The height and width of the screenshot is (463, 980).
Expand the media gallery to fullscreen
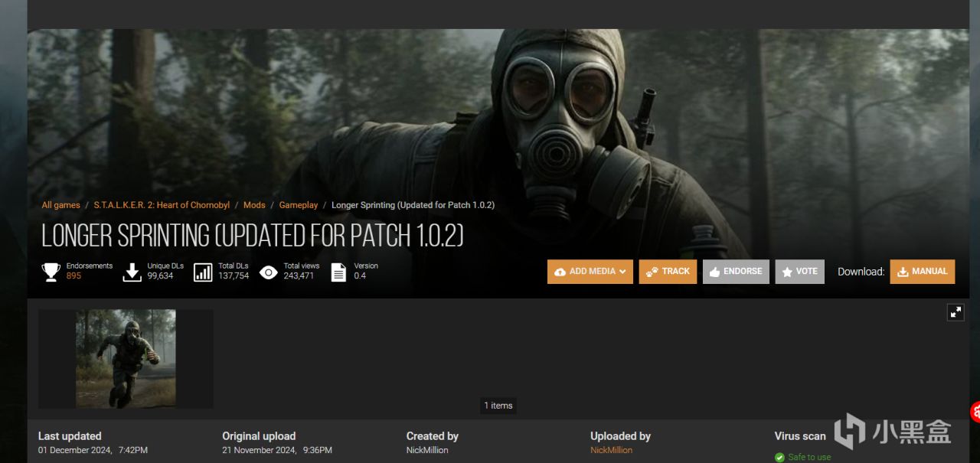[955, 311]
